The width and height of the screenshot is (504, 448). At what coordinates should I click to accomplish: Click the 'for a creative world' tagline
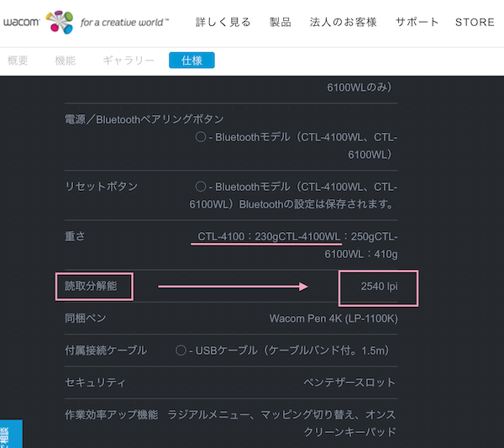(124, 23)
